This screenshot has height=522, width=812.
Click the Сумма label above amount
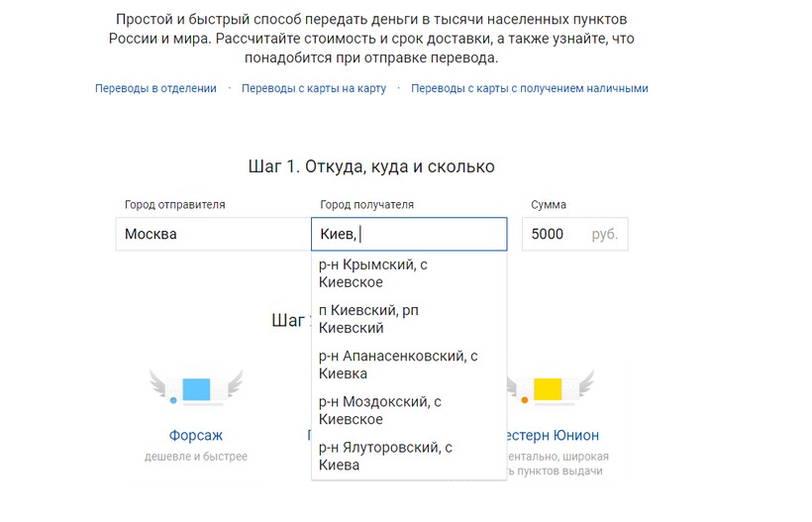549,205
